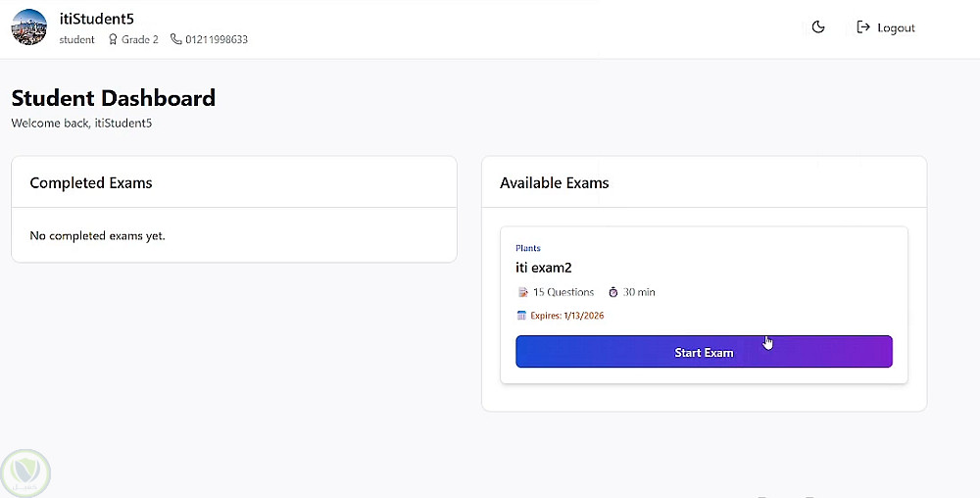Toggle dark mode with the moon icon
Viewport: 980px width, 498px height.
(x=818, y=27)
